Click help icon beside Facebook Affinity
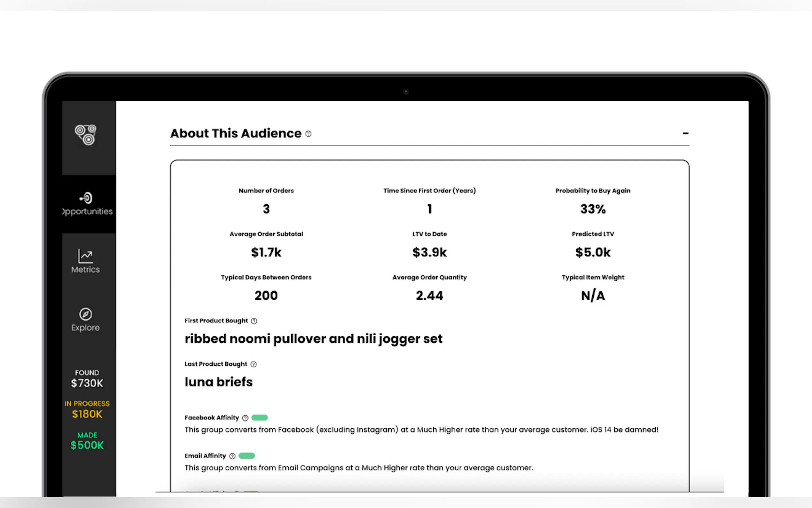 246,418
